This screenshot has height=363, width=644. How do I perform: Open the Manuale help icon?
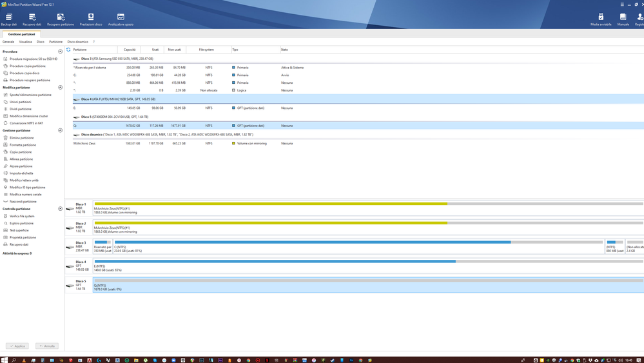coord(623,19)
